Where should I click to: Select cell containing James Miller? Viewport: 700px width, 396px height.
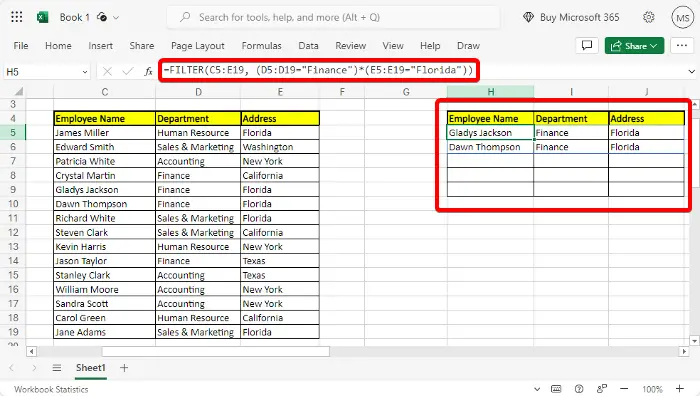click(104, 133)
